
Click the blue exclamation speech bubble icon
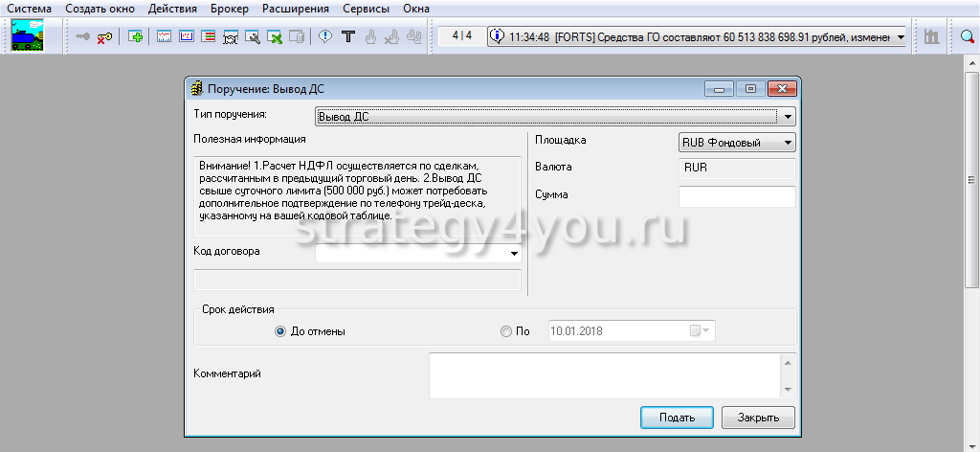click(x=325, y=36)
